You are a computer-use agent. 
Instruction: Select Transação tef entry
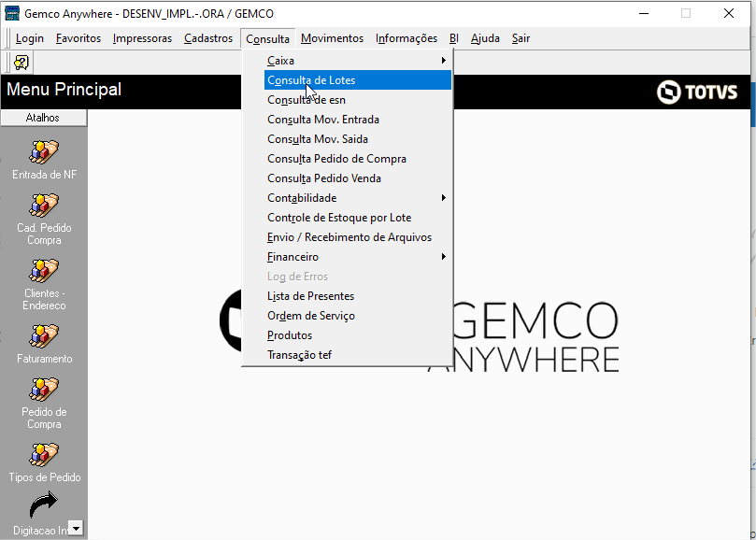point(358,355)
